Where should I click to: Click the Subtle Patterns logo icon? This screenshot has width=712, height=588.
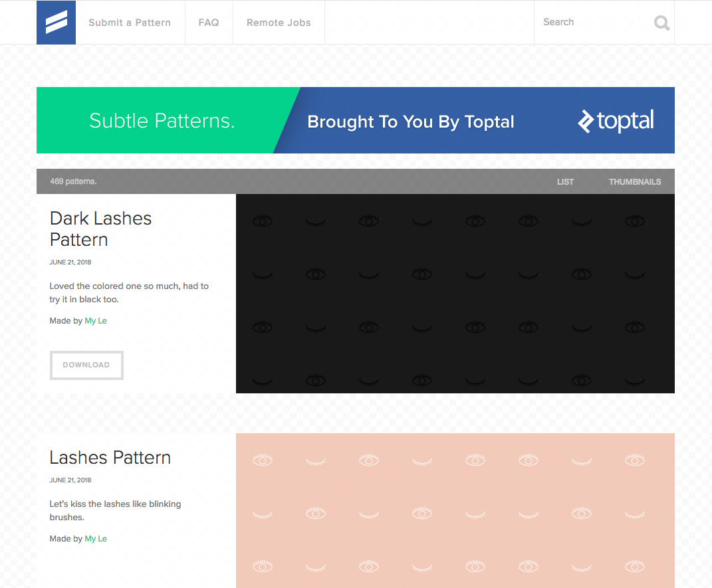point(56,22)
